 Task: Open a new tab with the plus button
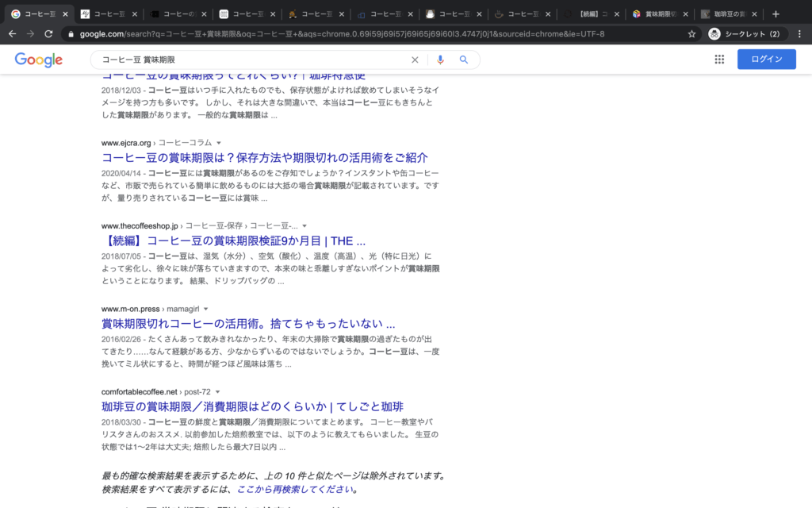pyautogui.click(x=776, y=14)
